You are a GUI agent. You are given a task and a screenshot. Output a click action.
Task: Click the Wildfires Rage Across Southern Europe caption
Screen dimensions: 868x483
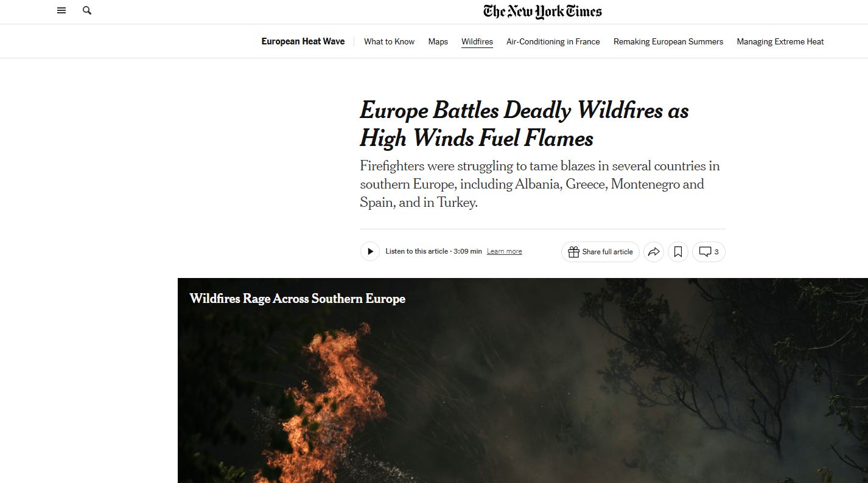coord(297,299)
